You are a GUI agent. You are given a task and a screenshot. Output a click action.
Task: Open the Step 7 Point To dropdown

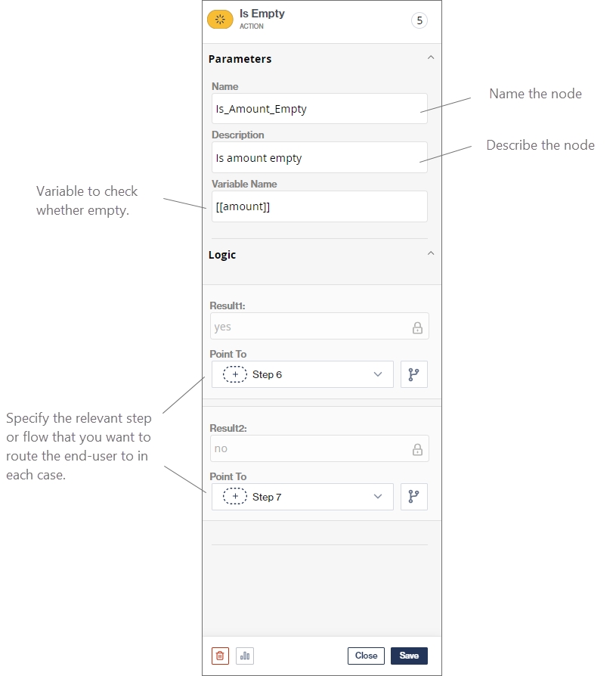click(302, 497)
